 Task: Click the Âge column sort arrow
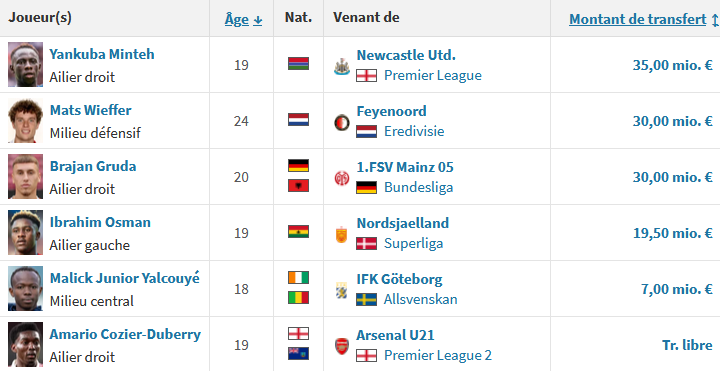coord(258,20)
